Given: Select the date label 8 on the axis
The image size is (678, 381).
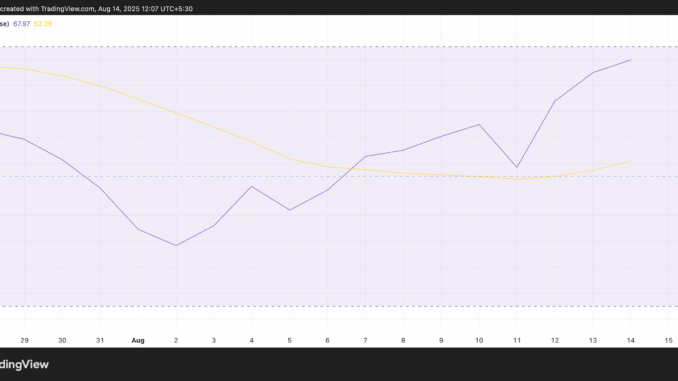Looking at the screenshot, I should tap(403, 340).
